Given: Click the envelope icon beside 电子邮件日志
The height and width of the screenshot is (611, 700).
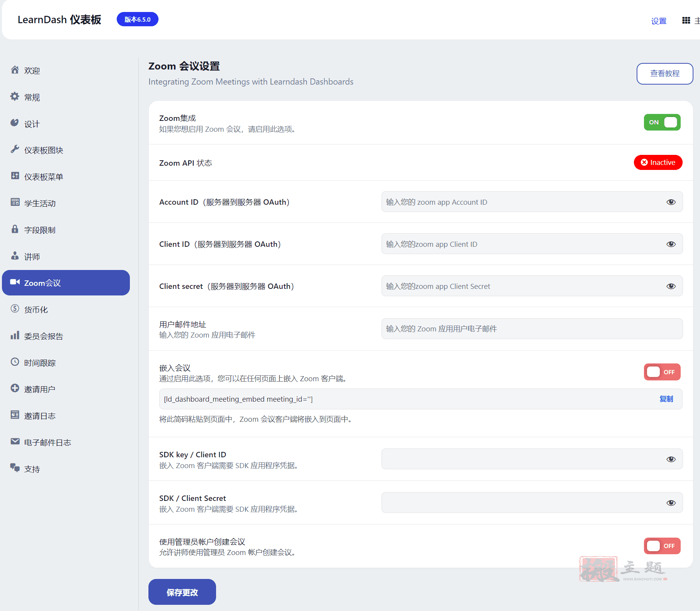Looking at the screenshot, I should tap(15, 441).
